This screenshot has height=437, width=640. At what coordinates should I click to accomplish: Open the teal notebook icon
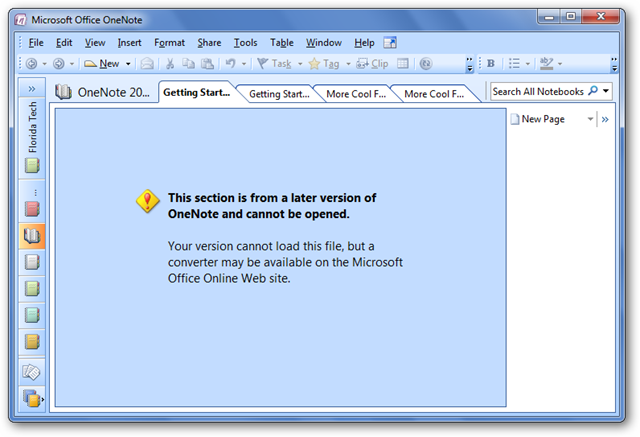click(32, 315)
